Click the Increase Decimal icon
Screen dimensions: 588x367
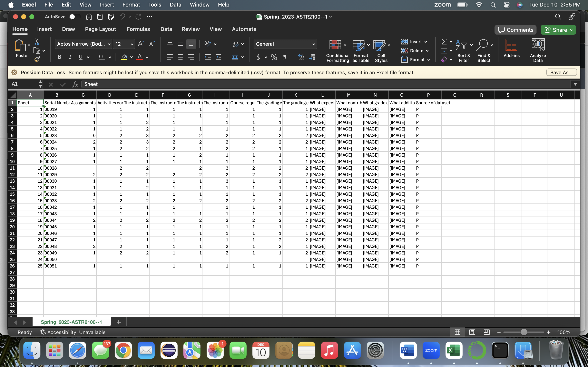point(301,57)
